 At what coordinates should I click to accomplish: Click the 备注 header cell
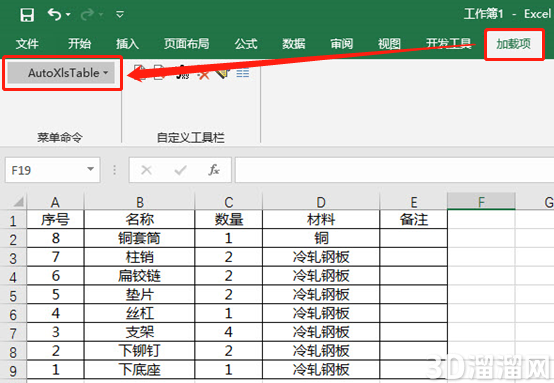pos(414,220)
